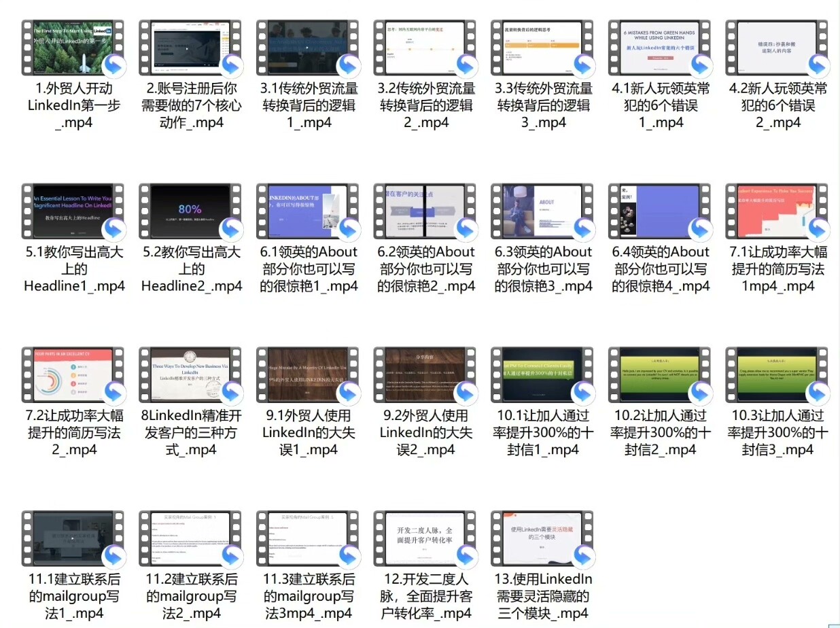Viewport: 840px width, 628px height.
Task: Click file name 3.2传统外贸流量转换背后的逻辑2_.mp4
Action: pos(425,105)
